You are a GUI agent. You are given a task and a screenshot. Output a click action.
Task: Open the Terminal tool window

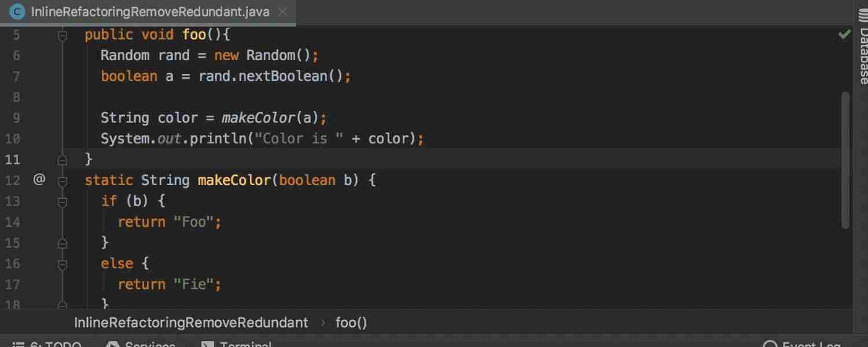[x=236, y=344]
